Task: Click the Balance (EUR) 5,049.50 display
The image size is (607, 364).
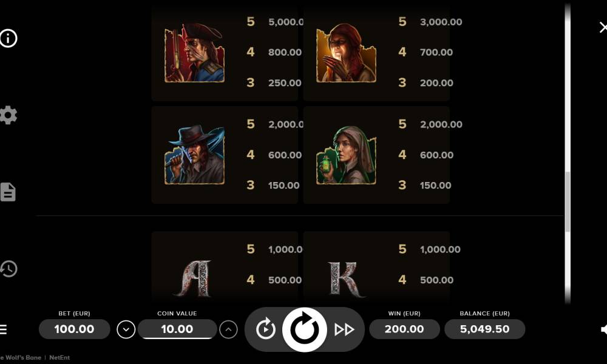Action: (x=484, y=329)
